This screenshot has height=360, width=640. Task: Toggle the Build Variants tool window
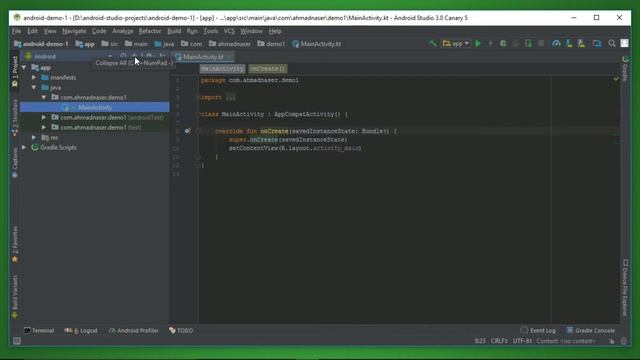[x=15, y=296]
